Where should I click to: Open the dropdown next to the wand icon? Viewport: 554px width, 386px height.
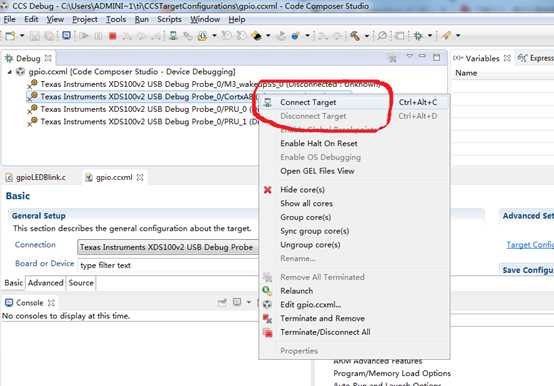[x=458, y=36]
